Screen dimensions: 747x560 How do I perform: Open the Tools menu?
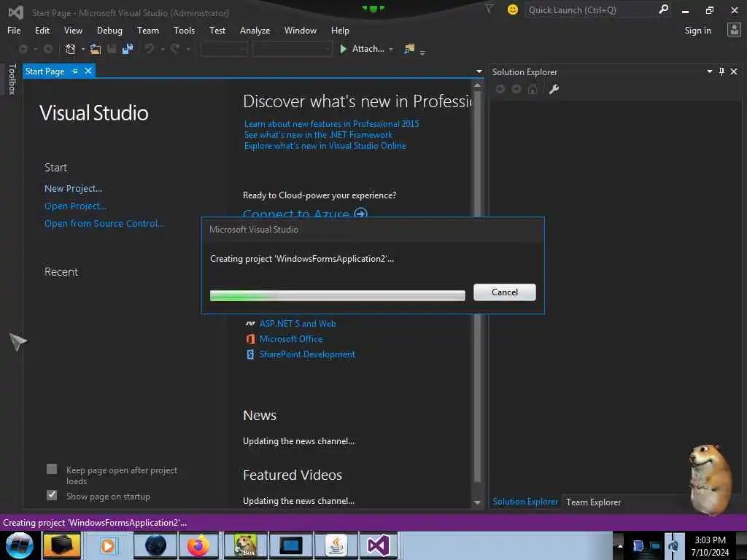coord(184,30)
